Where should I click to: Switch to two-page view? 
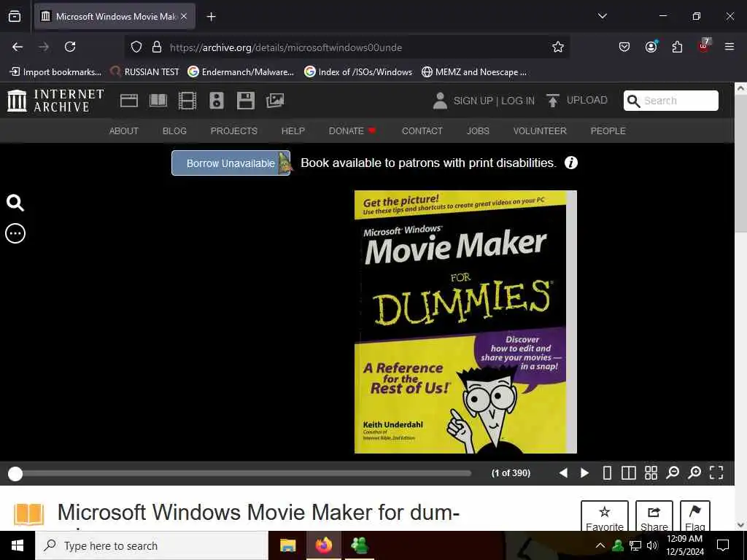628,472
